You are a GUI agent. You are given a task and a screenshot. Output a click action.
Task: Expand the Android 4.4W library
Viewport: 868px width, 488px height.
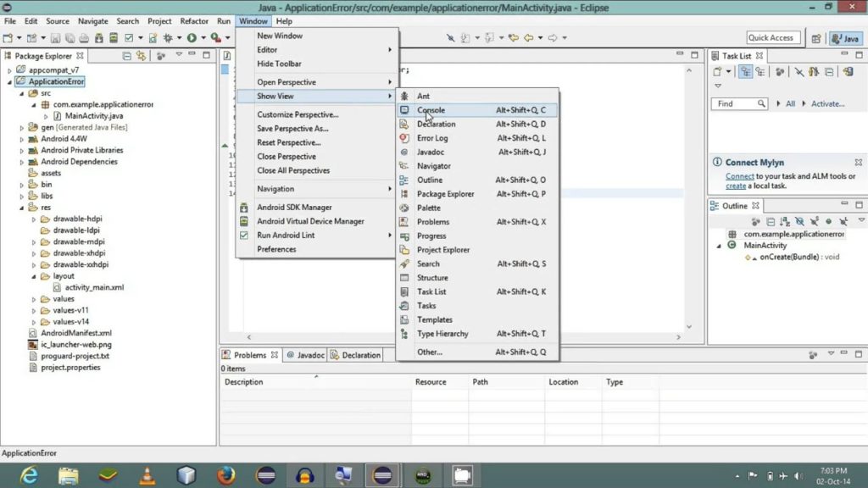click(x=21, y=139)
